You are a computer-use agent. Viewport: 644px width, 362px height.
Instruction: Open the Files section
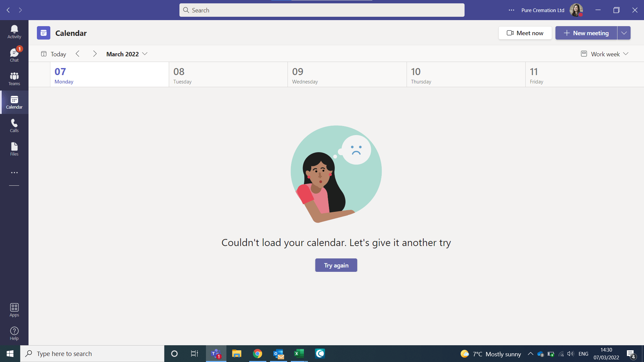[x=14, y=149]
